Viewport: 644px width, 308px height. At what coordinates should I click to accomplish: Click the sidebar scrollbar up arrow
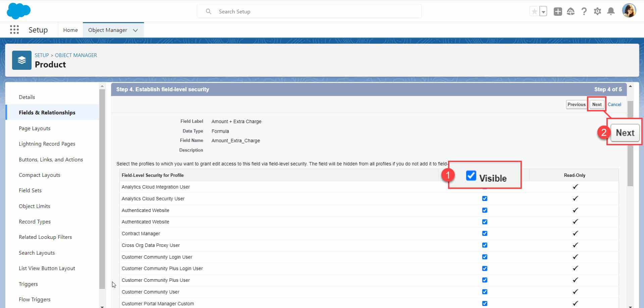tap(102, 86)
